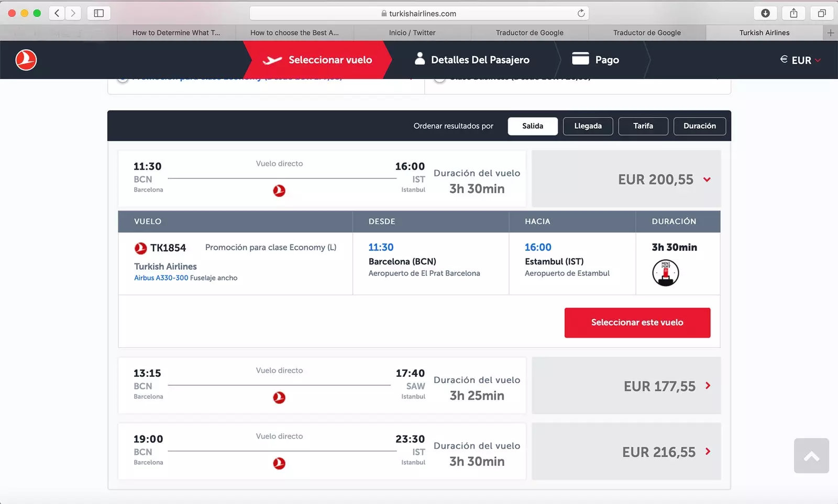Click the Pago step
The image size is (838, 504).
(x=596, y=60)
